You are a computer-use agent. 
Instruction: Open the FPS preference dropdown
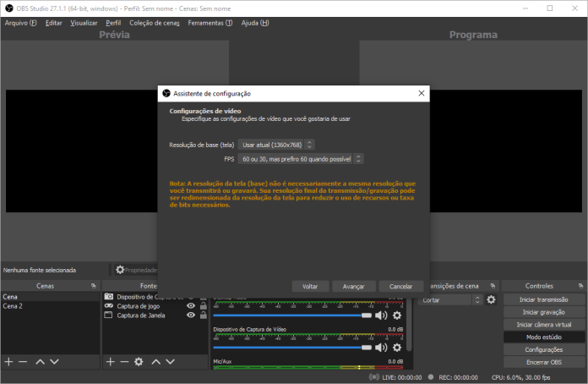301,159
